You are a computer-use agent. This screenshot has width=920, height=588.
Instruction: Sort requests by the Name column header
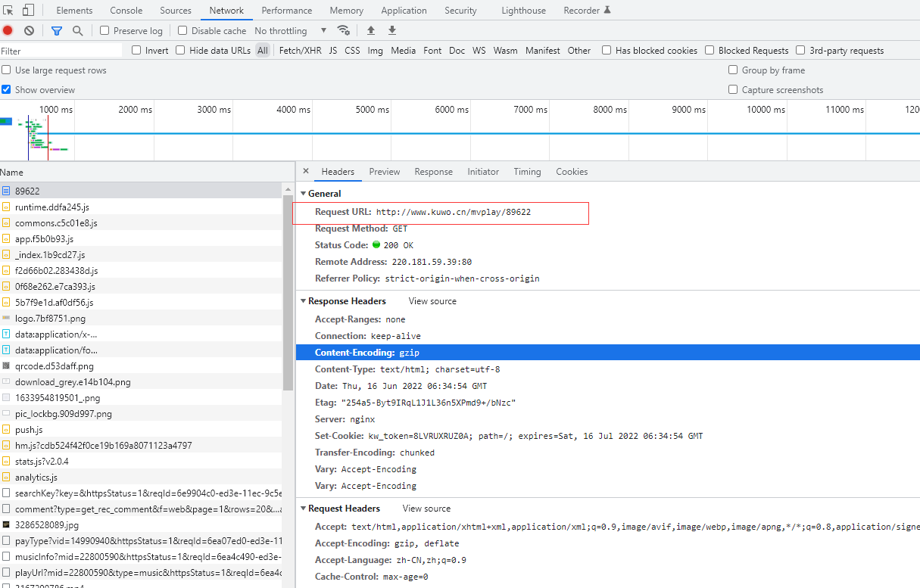pos(147,173)
